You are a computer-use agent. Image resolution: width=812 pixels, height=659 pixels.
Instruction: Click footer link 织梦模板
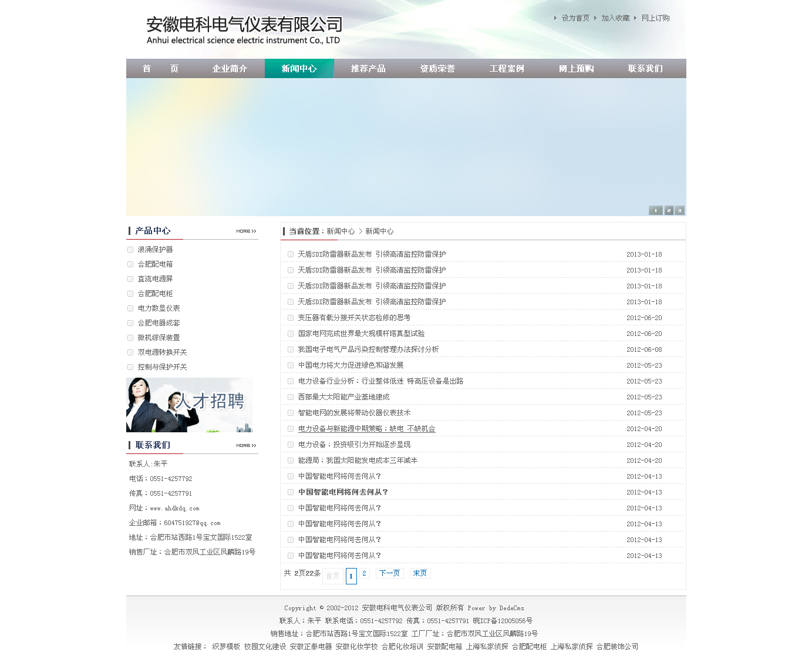(226, 647)
